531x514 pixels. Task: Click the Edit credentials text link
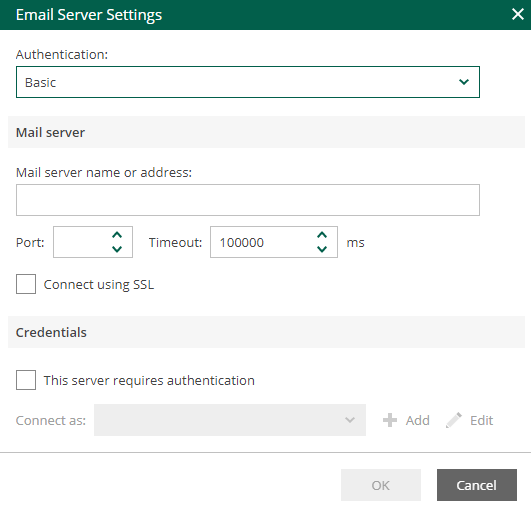tap(481, 420)
